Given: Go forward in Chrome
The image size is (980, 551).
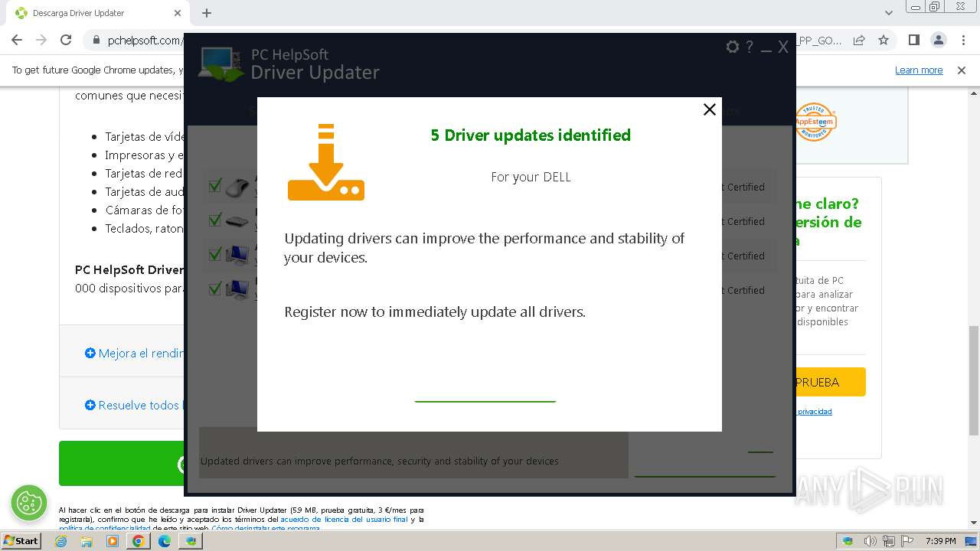Looking at the screenshot, I should click(41, 40).
